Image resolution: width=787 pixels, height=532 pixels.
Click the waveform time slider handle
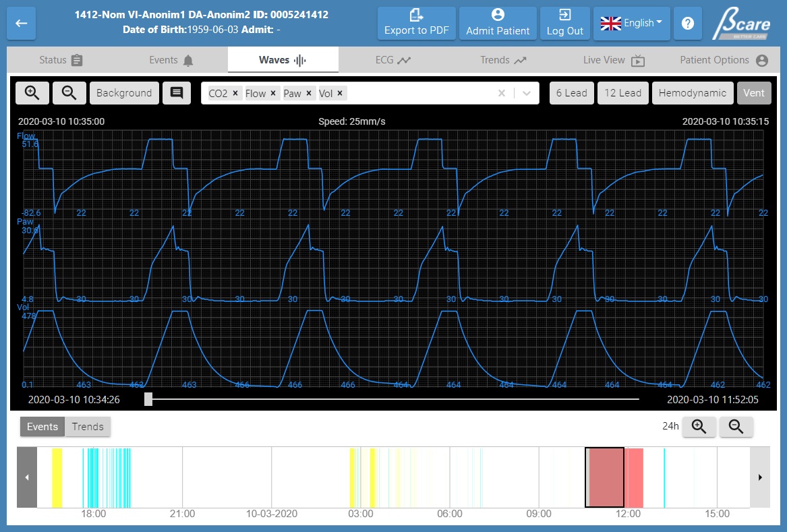148,399
